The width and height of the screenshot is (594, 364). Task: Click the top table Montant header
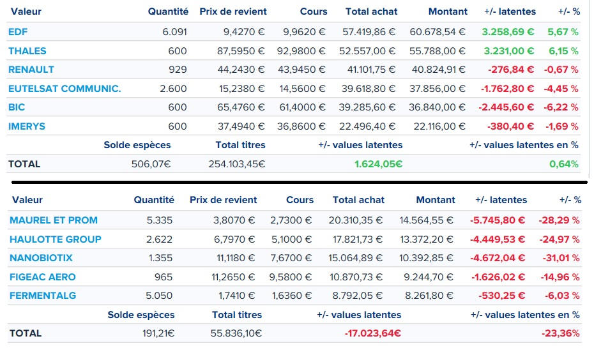coord(448,11)
